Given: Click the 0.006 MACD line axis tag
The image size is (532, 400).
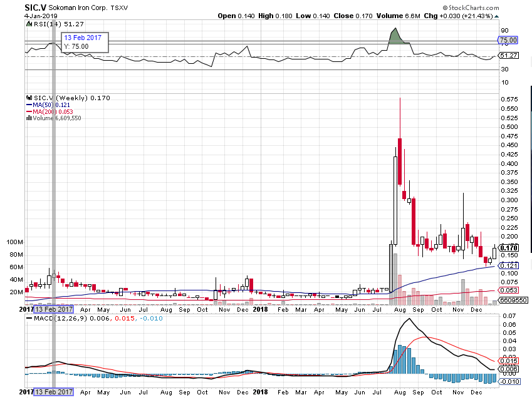Looking at the screenshot, I should click(509, 369).
